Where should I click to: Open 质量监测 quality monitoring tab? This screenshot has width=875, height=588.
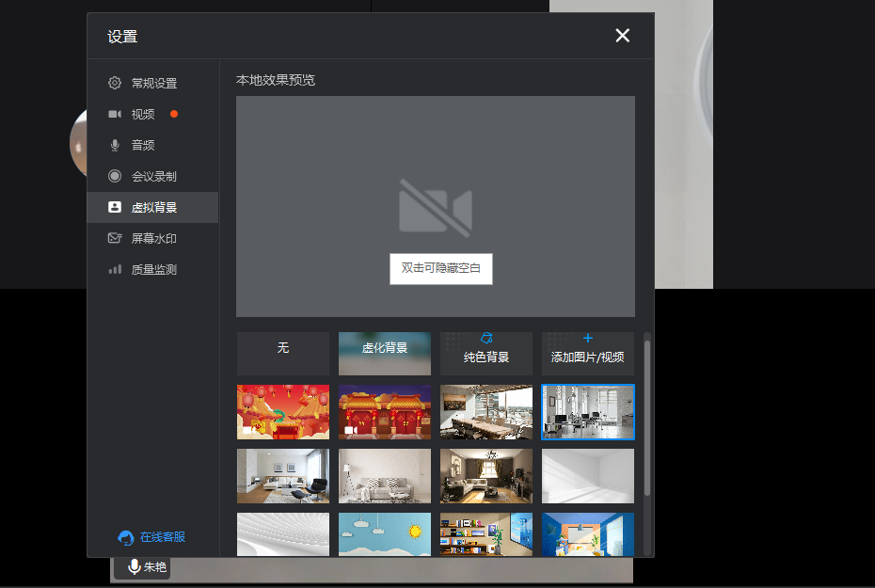(x=152, y=269)
